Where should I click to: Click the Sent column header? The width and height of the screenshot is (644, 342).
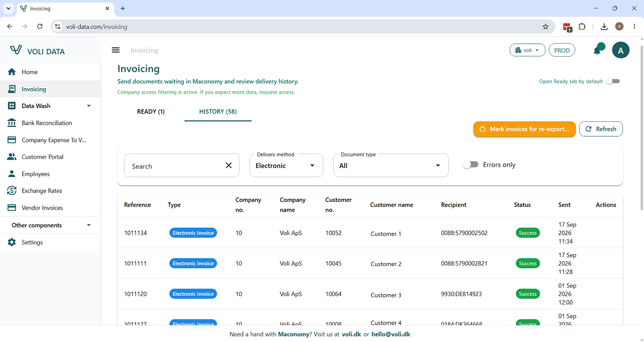pyautogui.click(x=565, y=205)
